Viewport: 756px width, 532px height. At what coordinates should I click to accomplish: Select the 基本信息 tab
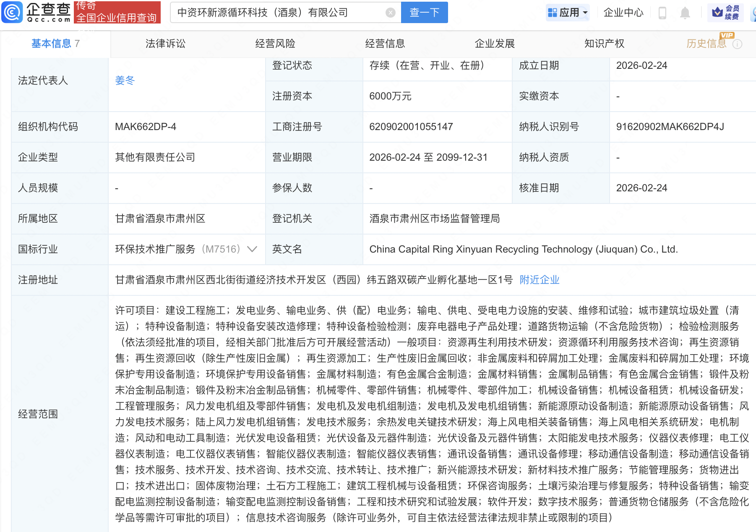(x=51, y=44)
